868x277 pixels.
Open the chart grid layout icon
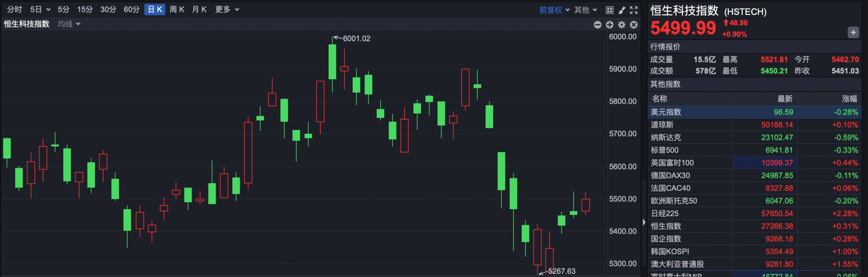coord(609,10)
